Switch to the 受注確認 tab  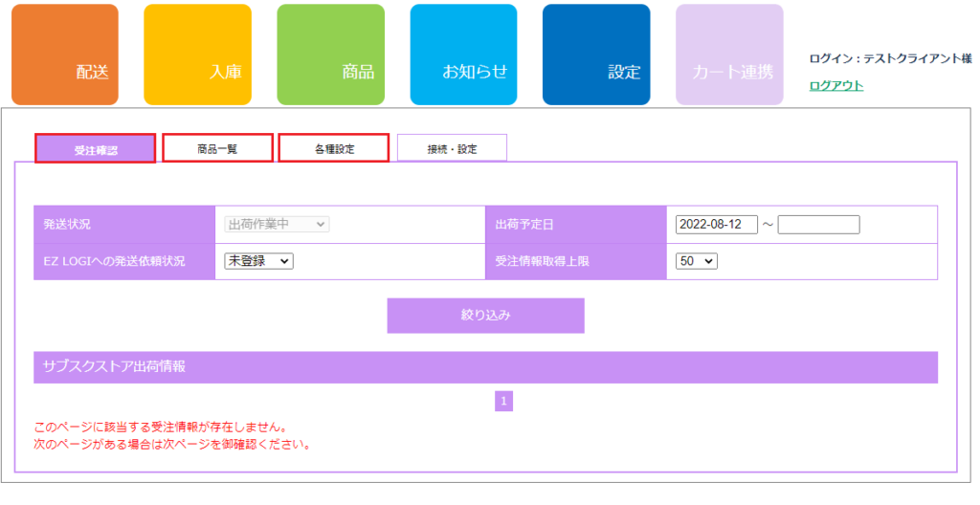[95, 149]
